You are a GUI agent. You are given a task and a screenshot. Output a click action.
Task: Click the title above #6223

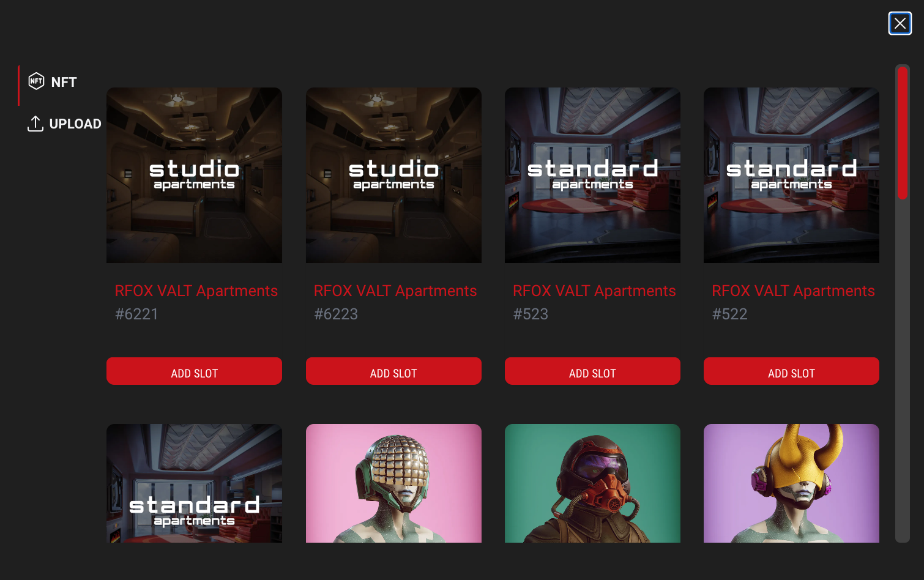[395, 291]
